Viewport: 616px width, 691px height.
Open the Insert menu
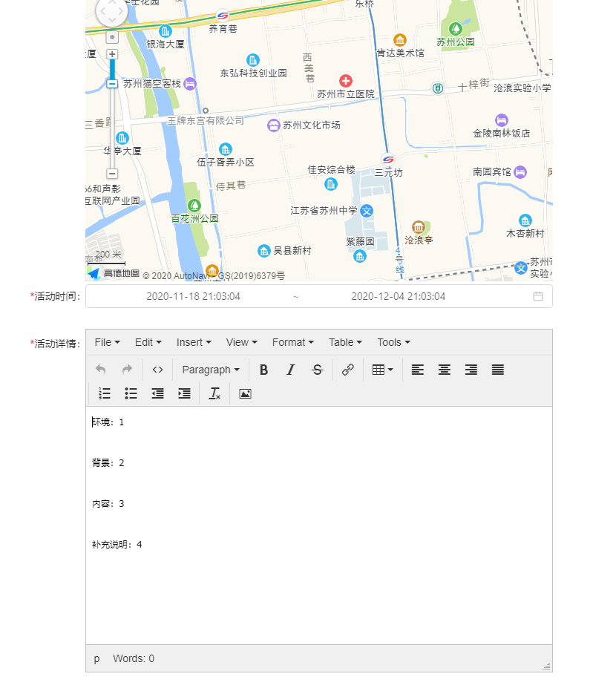[x=194, y=342]
